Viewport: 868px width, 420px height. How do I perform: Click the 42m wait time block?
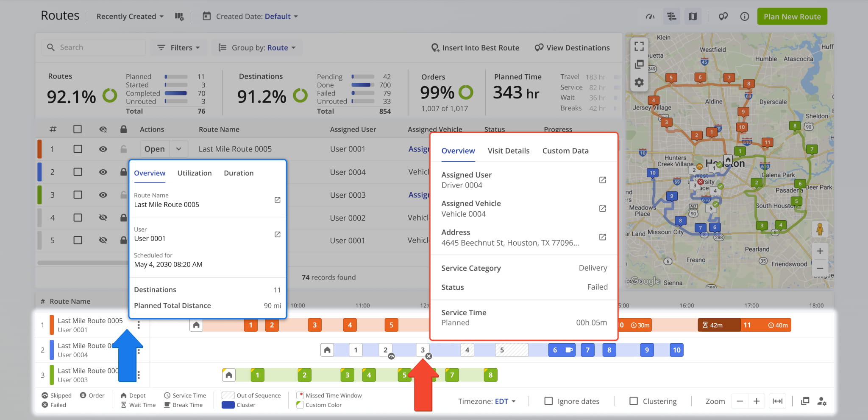[x=719, y=325]
